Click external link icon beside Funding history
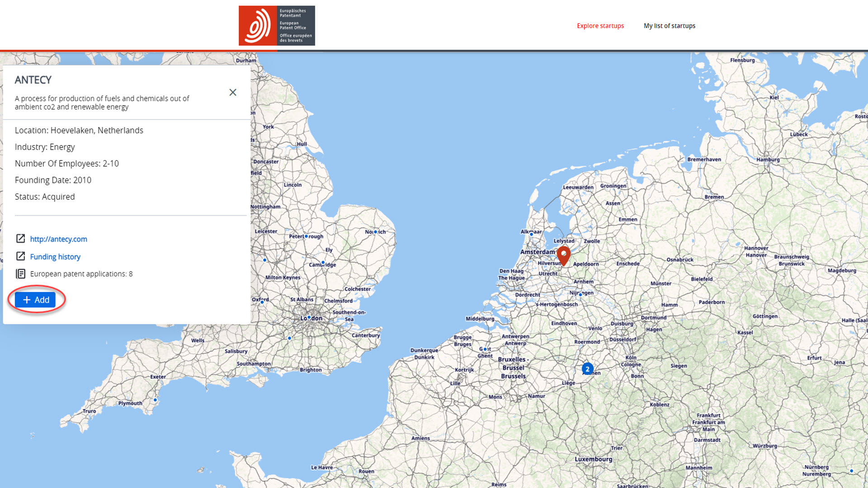868x488 pixels. pyautogui.click(x=20, y=256)
